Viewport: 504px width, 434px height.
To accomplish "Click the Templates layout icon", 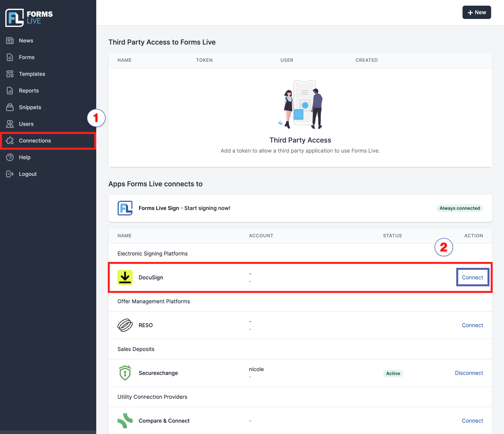I will click(10, 74).
